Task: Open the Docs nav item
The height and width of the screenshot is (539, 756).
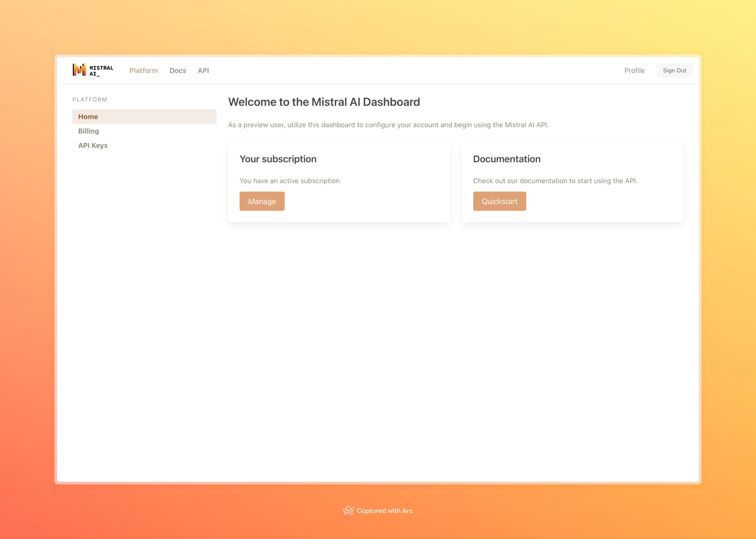Action: 178,71
